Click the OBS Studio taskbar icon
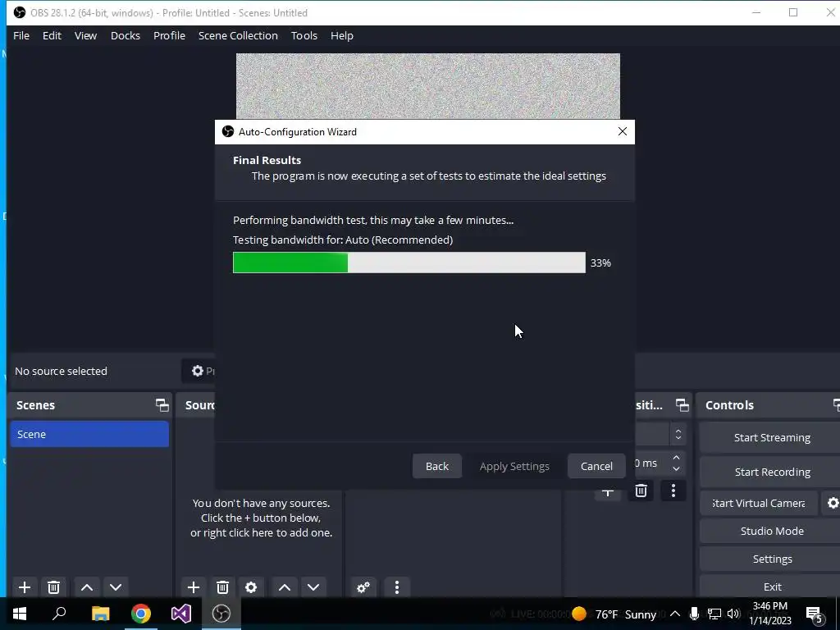840x630 pixels. click(221, 614)
